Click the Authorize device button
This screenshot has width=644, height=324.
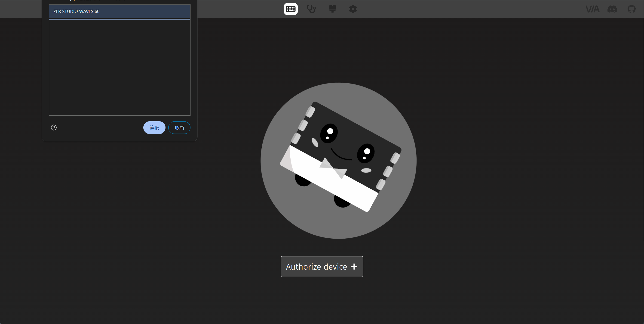point(322,266)
